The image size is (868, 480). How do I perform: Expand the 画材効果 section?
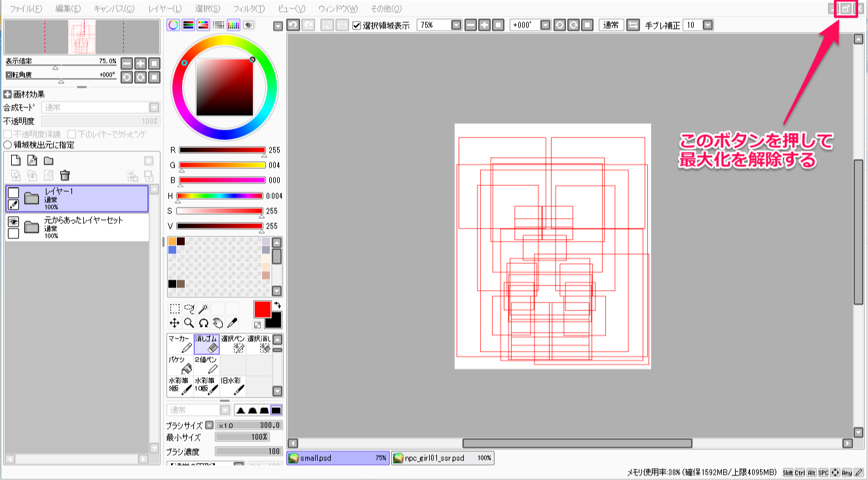point(8,94)
